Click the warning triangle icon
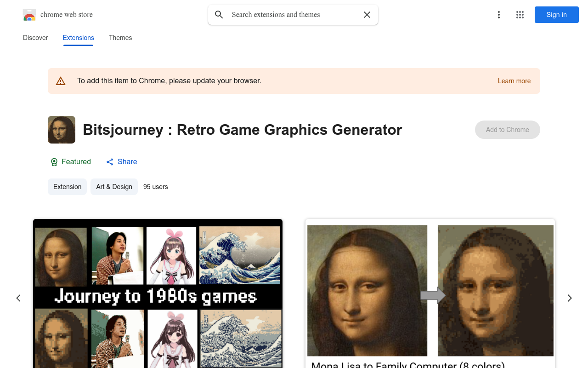Image resolution: width=588 pixels, height=368 pixels. point(61,81)
